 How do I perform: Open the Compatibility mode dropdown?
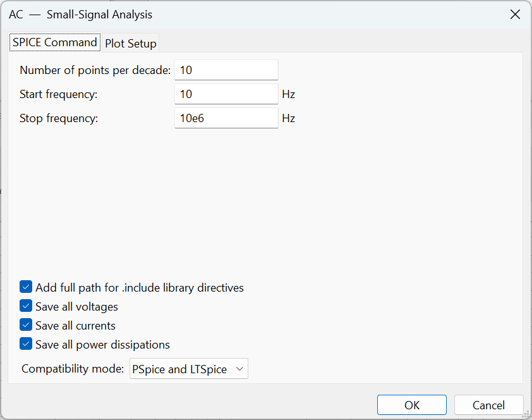188,369
